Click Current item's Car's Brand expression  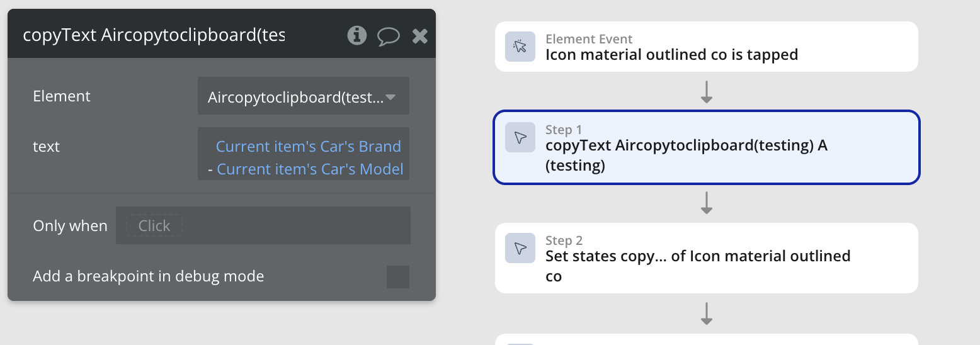click(308, 147)
